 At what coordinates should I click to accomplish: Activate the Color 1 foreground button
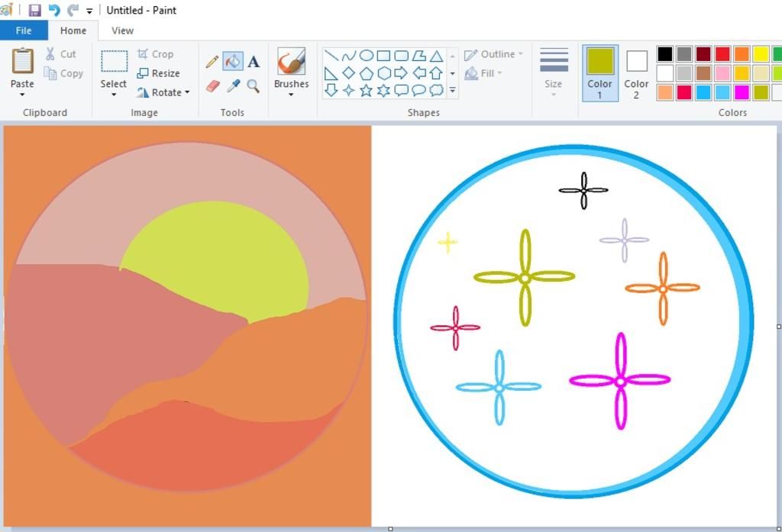600,73
